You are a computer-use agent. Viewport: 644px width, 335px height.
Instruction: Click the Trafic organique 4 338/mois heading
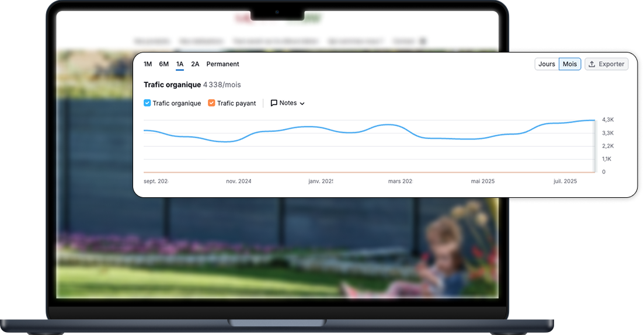192,85
